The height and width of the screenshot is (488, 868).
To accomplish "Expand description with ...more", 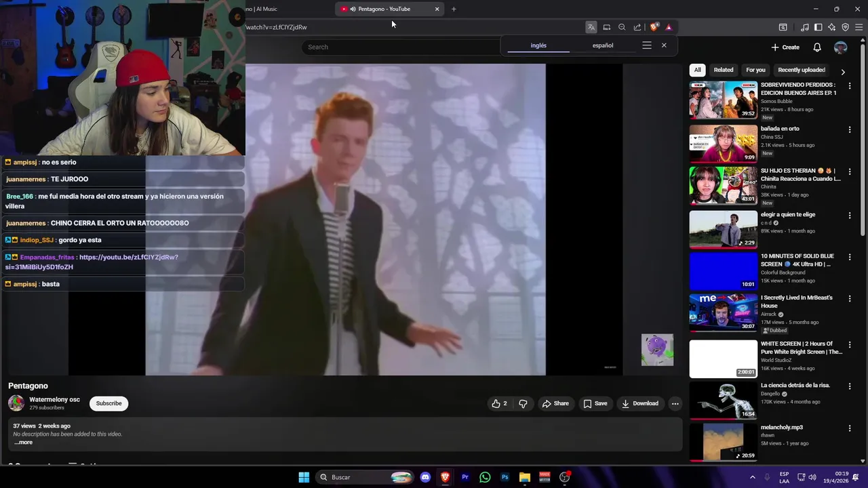I will 23,443.
